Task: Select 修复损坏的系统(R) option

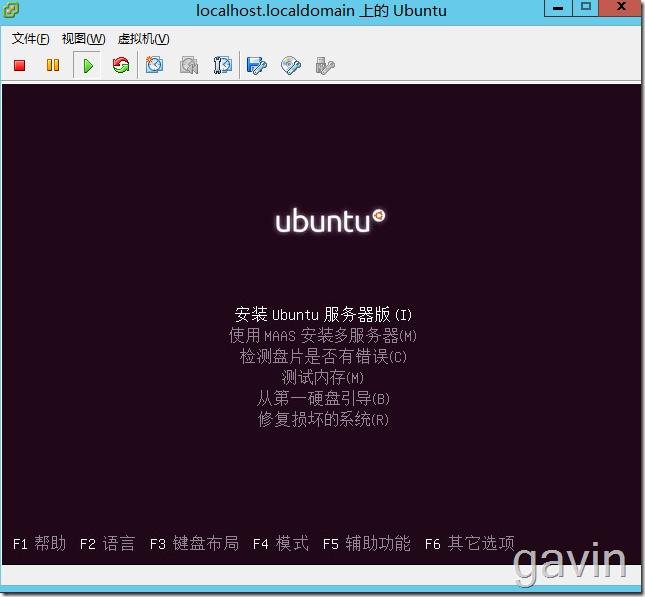Action: coord(323,420)
